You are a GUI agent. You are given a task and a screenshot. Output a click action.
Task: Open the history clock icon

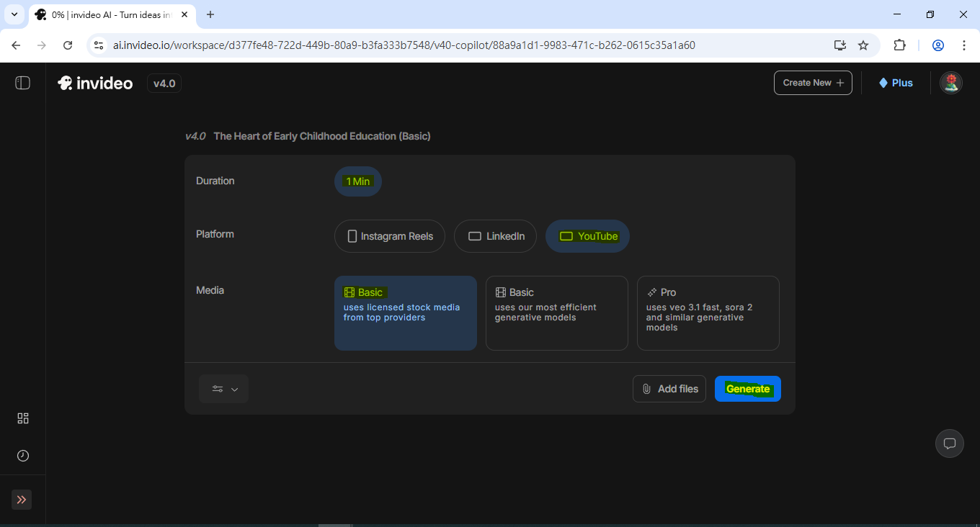(x=23, y=456)
